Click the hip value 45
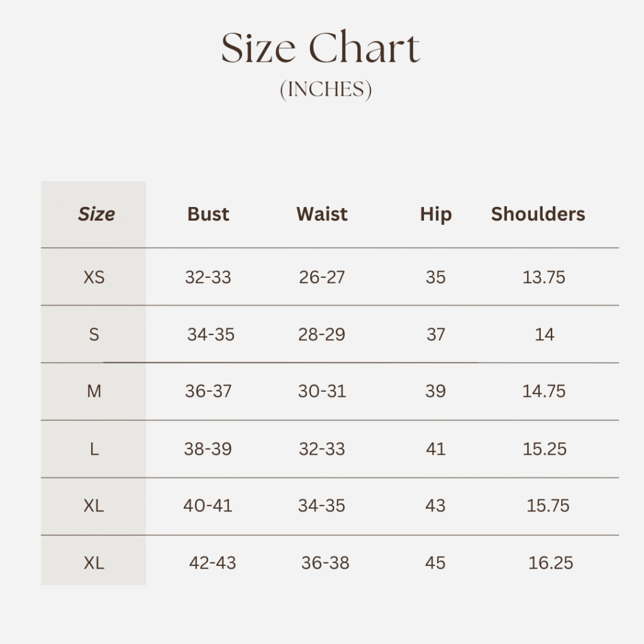644x644 pixels. tap(435, 563)
